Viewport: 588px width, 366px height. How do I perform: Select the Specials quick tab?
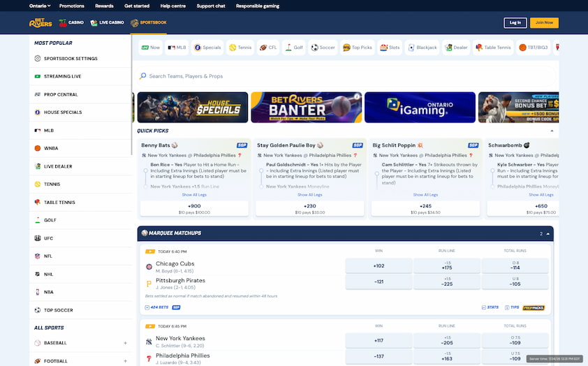coord(207,47)
